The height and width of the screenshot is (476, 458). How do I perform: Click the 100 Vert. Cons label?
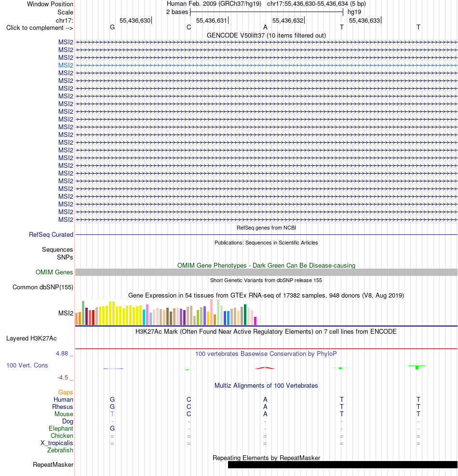point(27,365)
